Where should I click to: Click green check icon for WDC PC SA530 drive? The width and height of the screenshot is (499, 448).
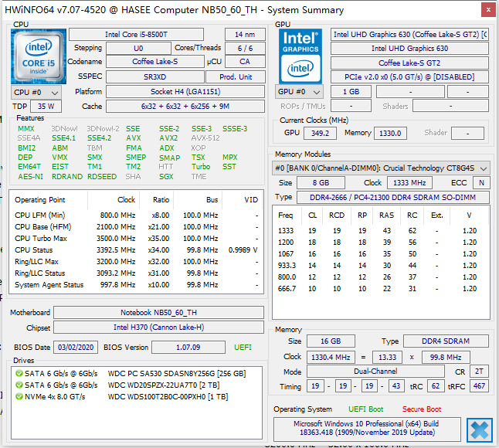click(x=19, y=373)
